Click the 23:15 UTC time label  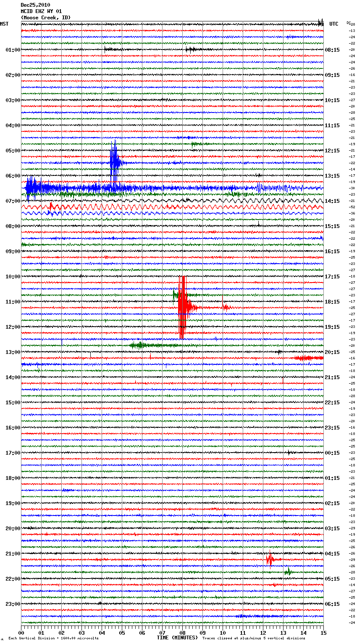332,428
